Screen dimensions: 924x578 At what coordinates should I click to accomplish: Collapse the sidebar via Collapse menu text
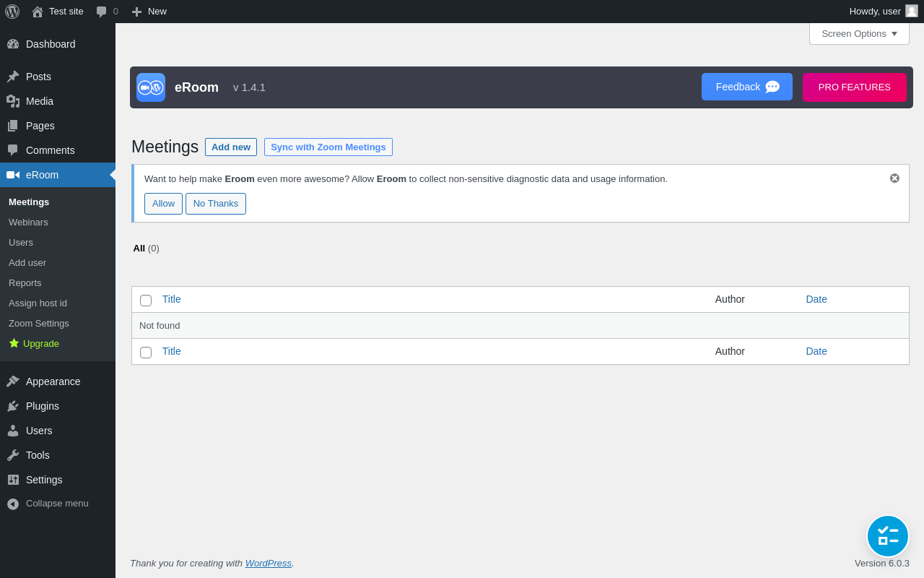(x=57, y=504)
